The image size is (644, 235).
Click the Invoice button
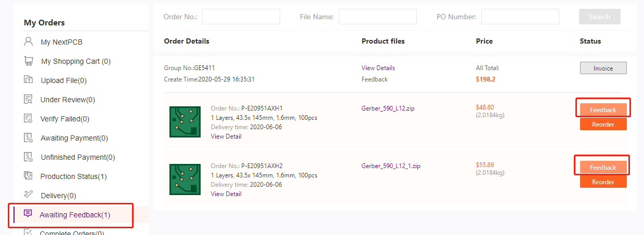[x=603, y=68]
